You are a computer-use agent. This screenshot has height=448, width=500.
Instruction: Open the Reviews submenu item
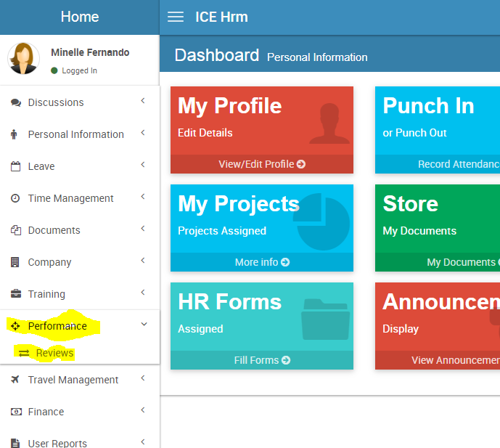click(x=54, y=353)
